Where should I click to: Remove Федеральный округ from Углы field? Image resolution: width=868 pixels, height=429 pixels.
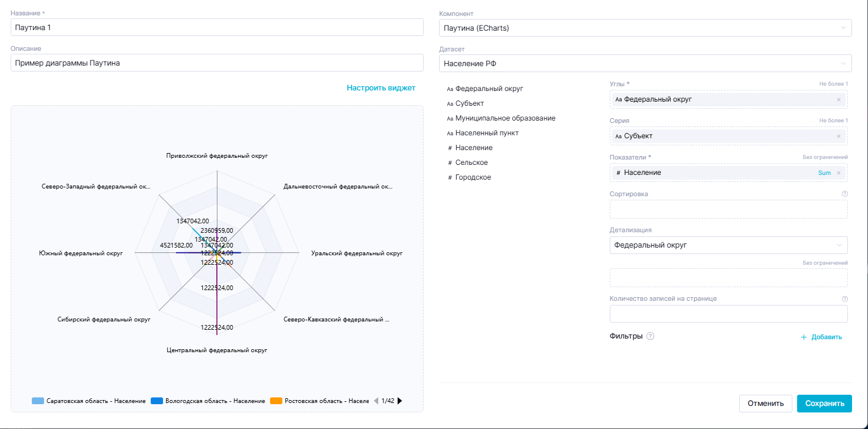pyautogui.click(x=838, y=99)
